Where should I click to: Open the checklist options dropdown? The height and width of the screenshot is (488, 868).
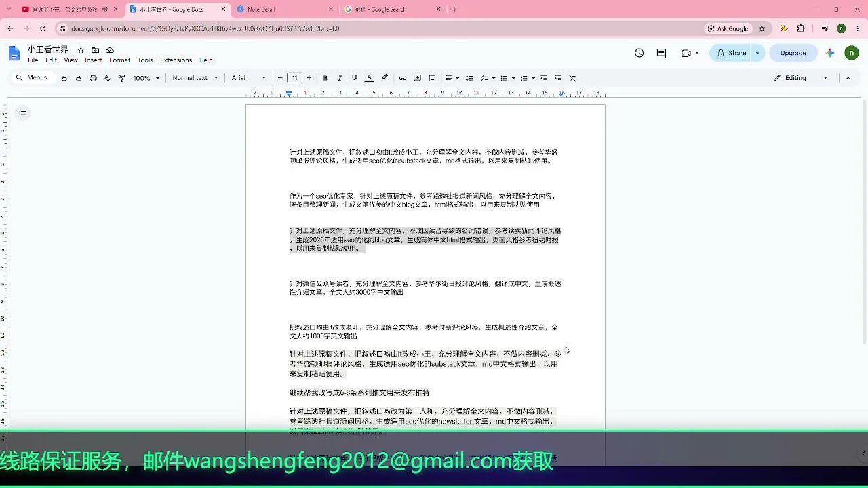pyautogui.click(x=488, y=78)
